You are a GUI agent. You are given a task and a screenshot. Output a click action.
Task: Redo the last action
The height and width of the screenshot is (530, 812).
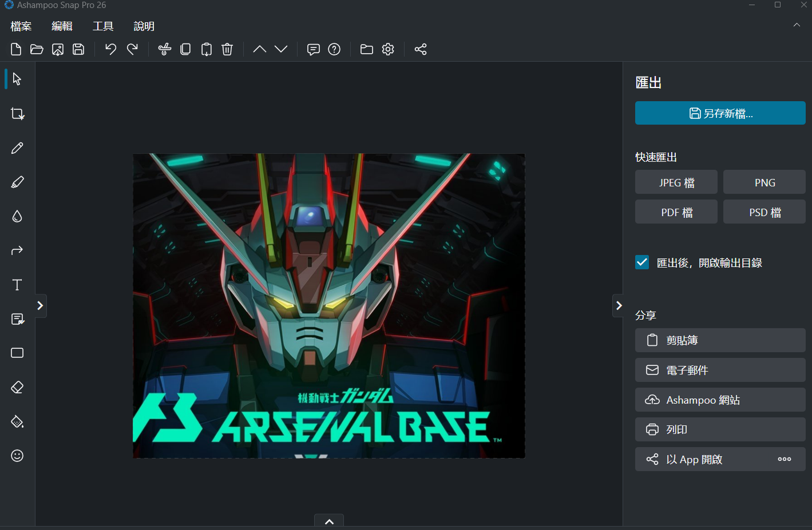tap(132, 49)
